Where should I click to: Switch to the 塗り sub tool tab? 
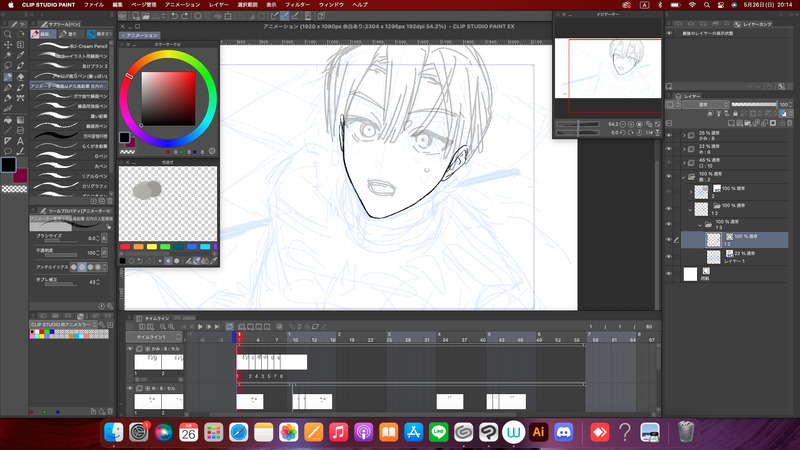(x=69, y=34)
